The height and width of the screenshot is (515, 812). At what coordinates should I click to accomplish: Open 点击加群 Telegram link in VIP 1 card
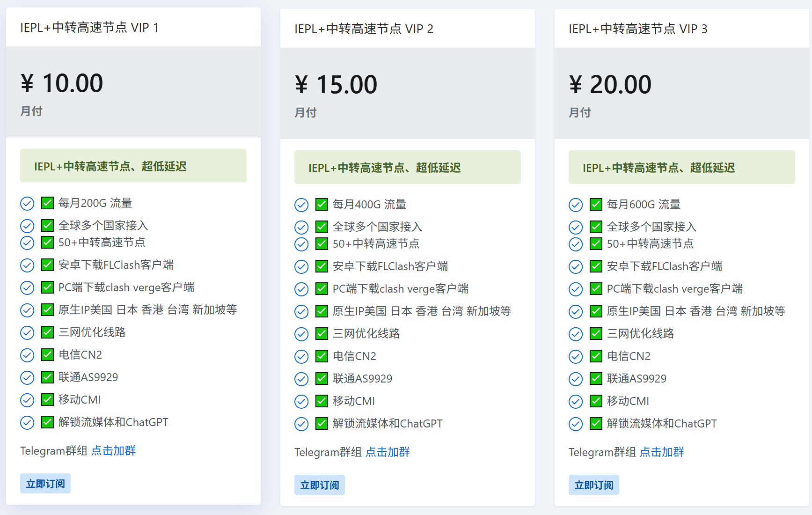tap(113, 451)
